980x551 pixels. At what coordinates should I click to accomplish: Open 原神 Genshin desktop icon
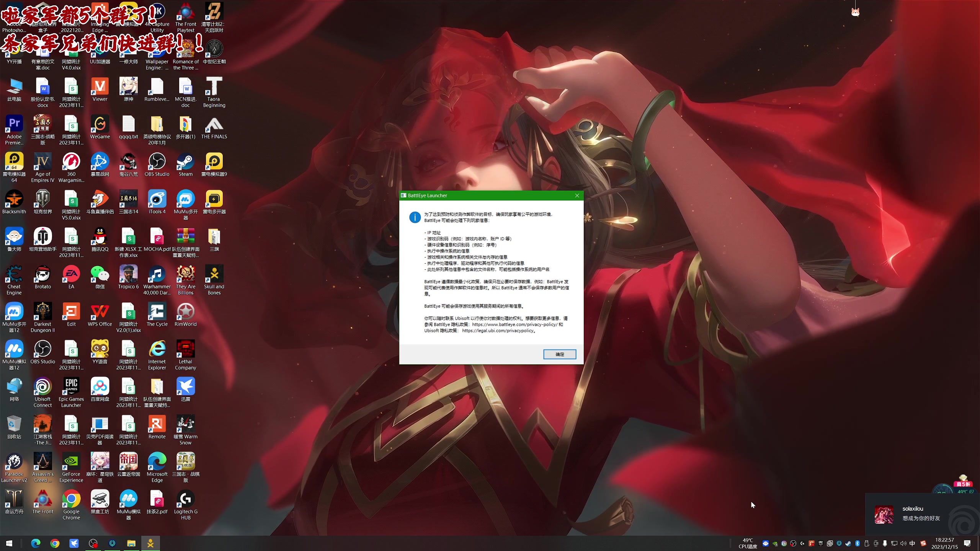[128, 90]
